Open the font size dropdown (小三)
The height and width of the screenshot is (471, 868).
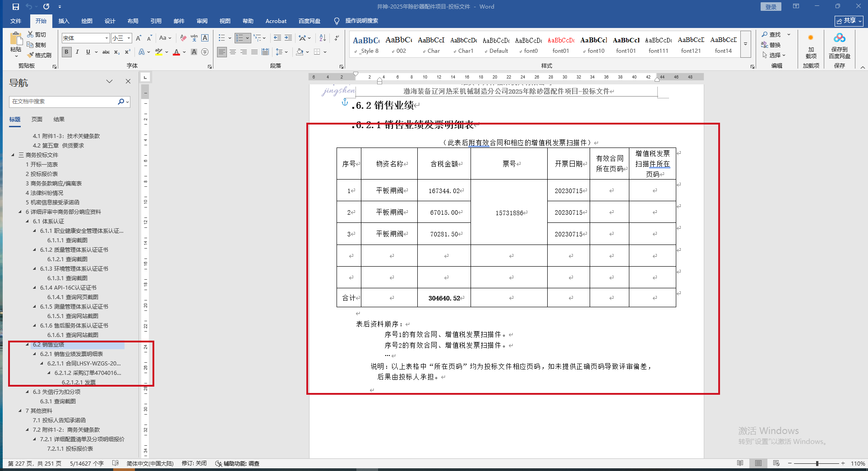[129, 38]
